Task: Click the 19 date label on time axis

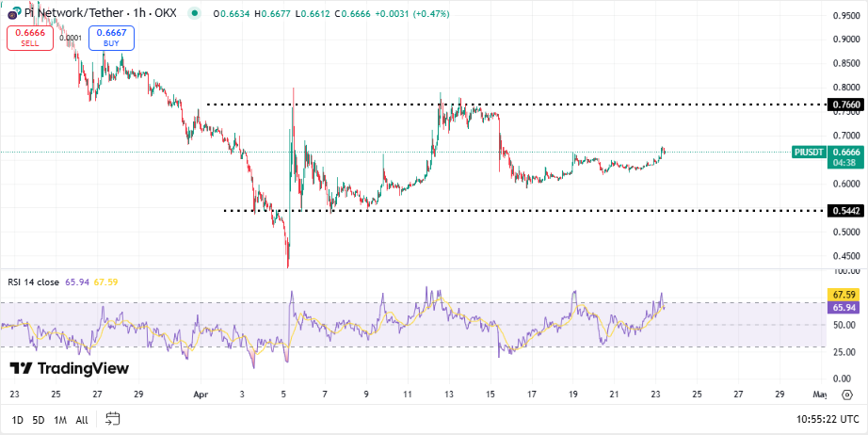Action: [x=573, y=395]
